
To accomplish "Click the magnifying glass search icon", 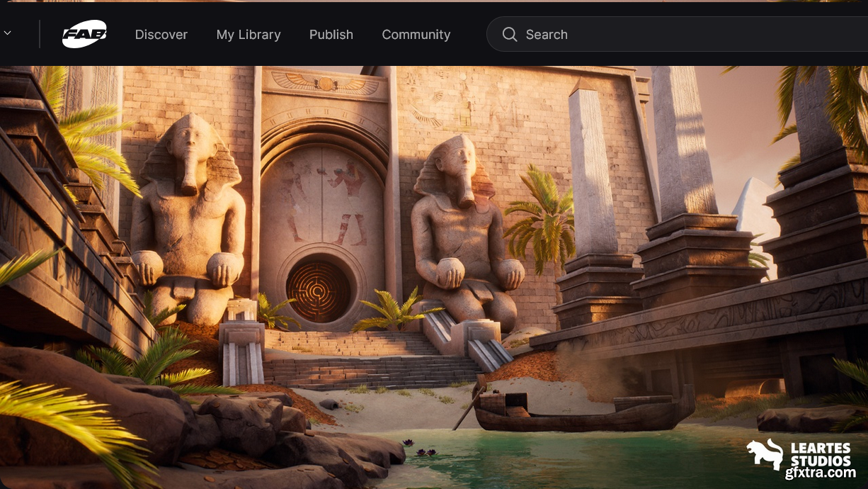I will click(x=510, y=34).
